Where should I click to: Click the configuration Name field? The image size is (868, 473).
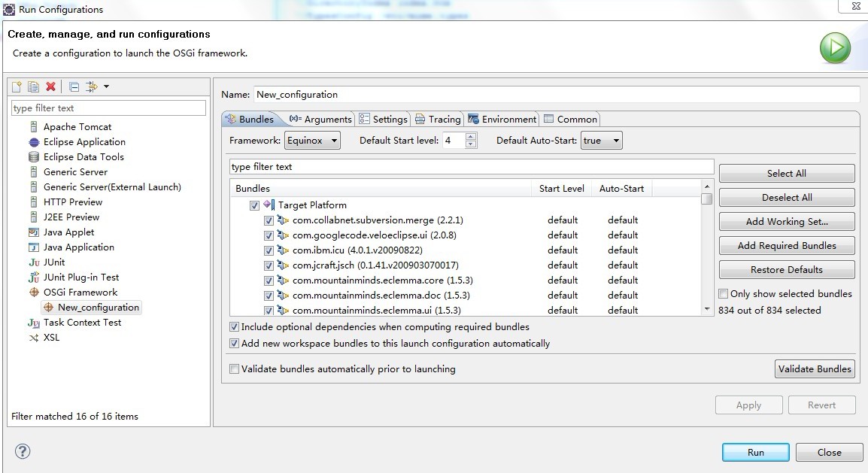coord(557,95)
